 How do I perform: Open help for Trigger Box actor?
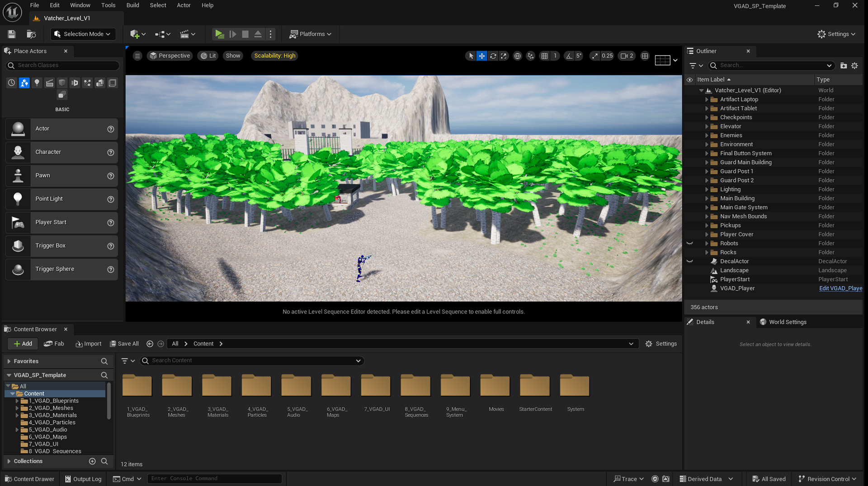110,246
